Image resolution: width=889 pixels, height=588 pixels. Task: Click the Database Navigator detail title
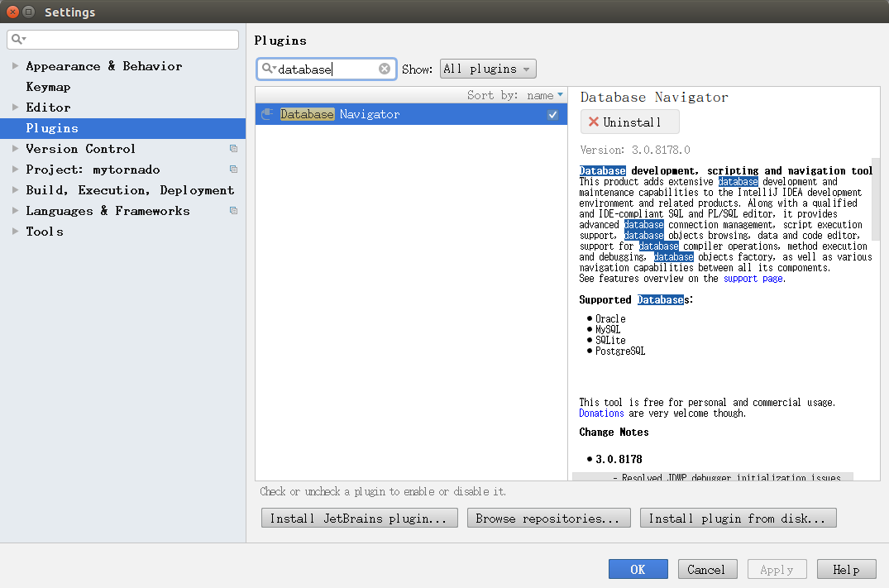654,98
